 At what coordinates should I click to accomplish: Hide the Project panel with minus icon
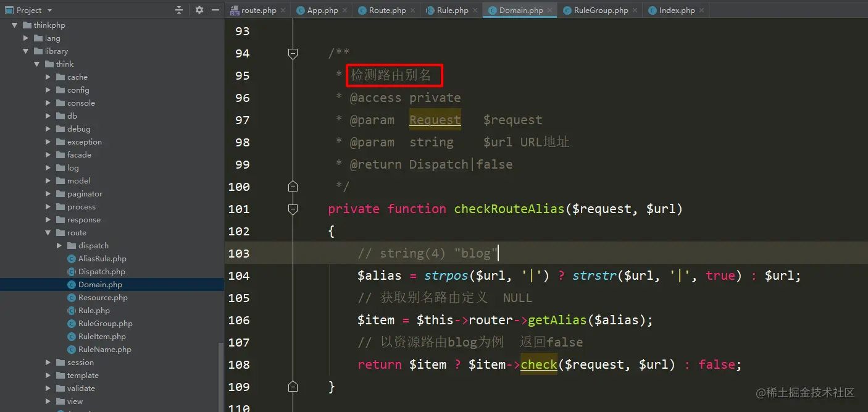215,10
